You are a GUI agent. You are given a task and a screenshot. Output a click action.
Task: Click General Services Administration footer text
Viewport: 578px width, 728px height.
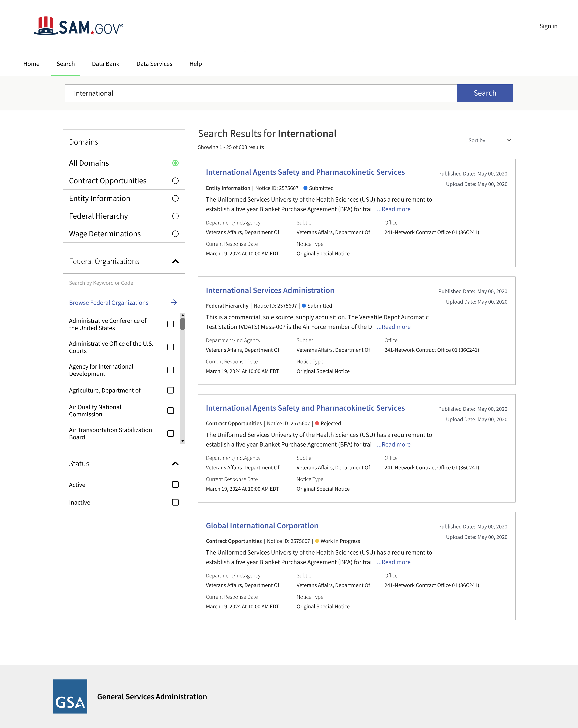(152, 697)
